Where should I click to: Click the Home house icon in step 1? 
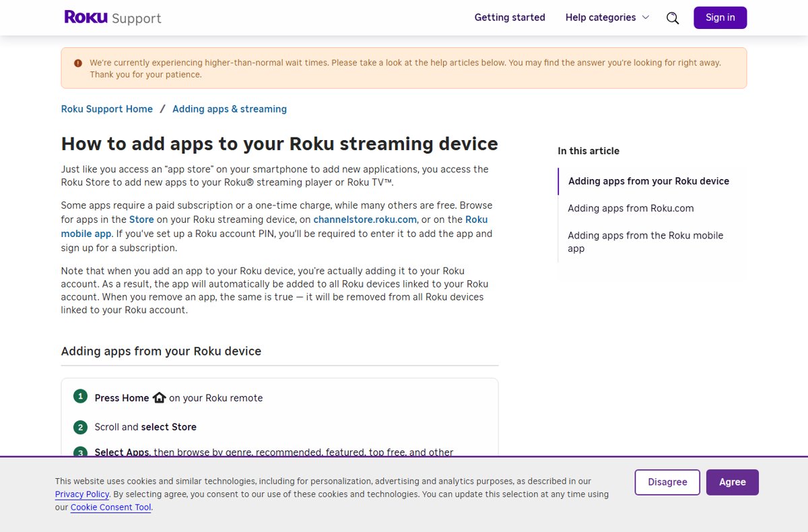tap(159, 397)
